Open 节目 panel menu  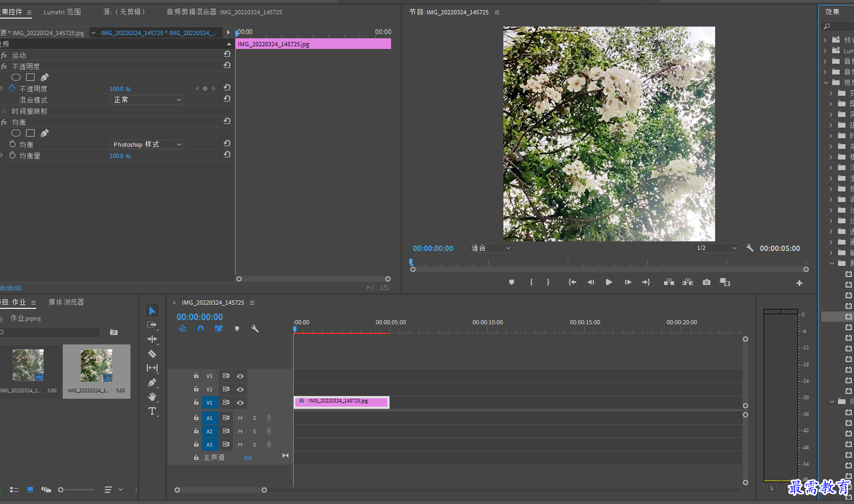point(497,12)
